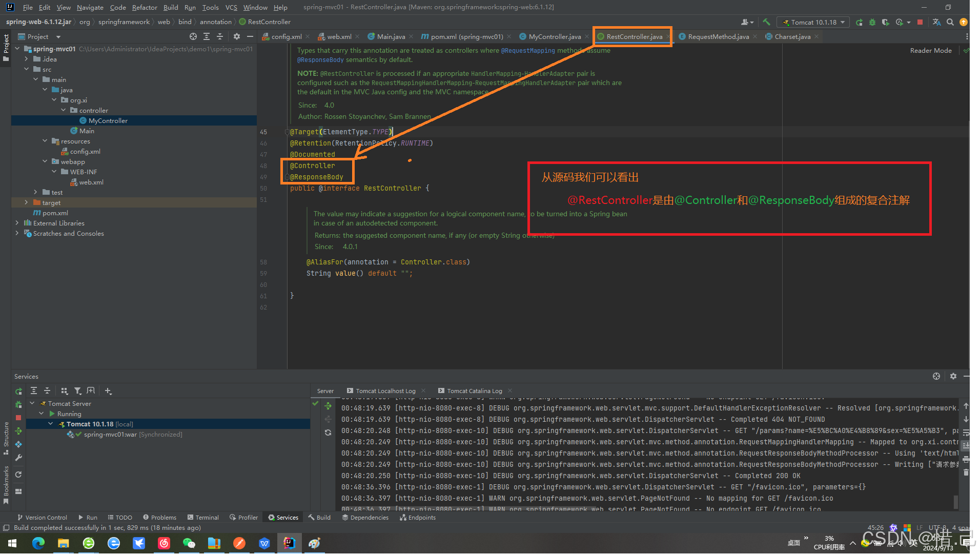
Task: Open the Dependencies tool window
Action: tap(365, 518)
